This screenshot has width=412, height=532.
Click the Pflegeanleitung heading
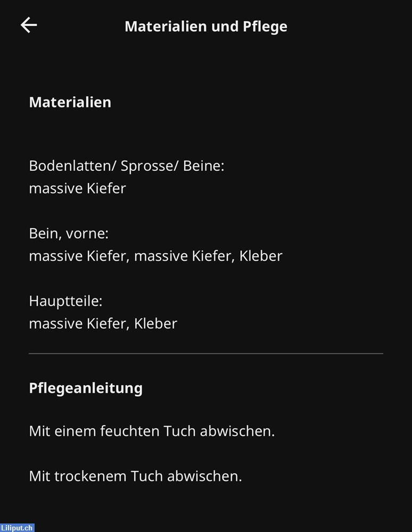pos(86,388)
